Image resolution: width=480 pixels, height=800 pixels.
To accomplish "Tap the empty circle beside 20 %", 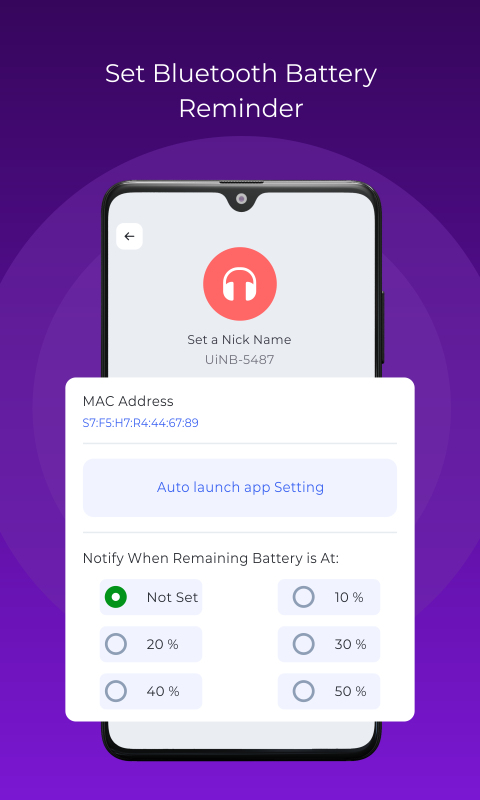I will click(116, 644).
